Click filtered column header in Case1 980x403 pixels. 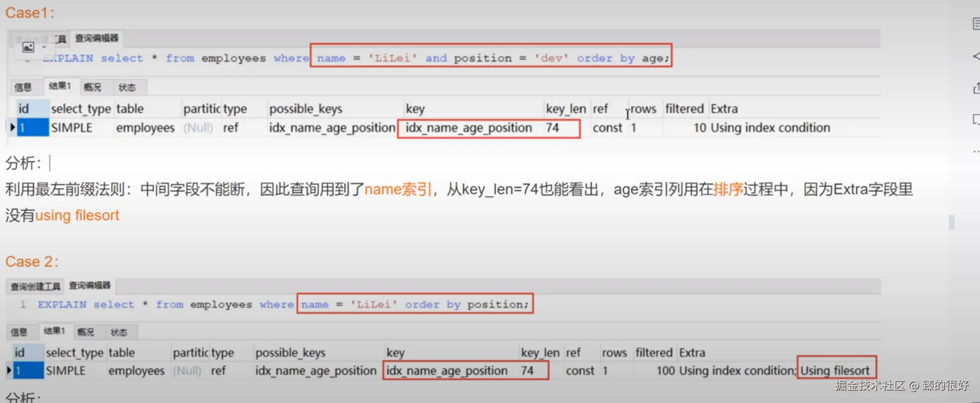point(685,109)
